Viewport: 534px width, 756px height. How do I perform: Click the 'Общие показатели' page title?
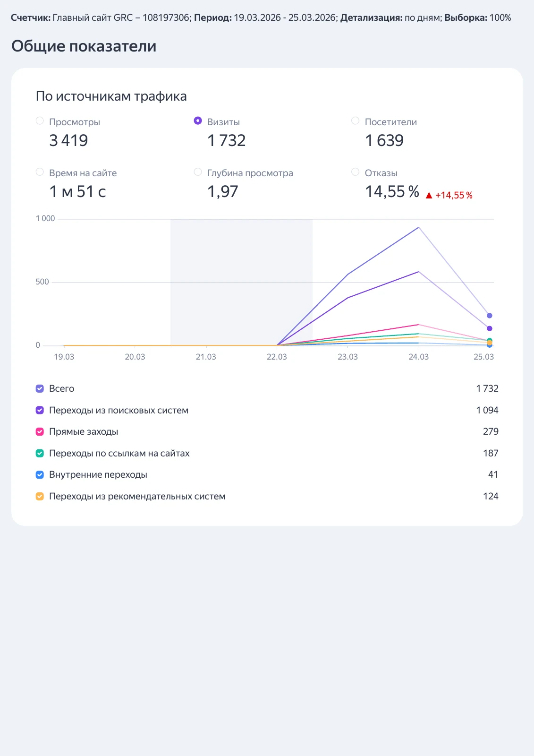pyautogui.click(x=84, y=46)
